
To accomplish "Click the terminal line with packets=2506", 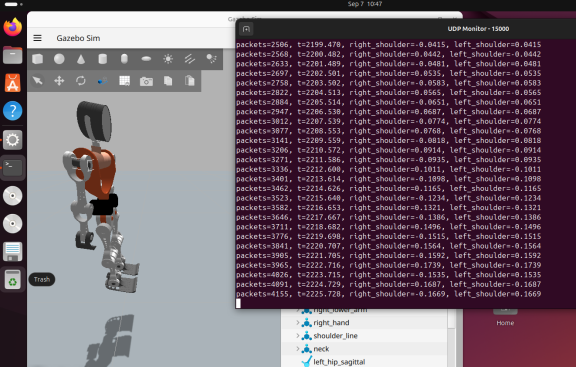I will point(389,45).
